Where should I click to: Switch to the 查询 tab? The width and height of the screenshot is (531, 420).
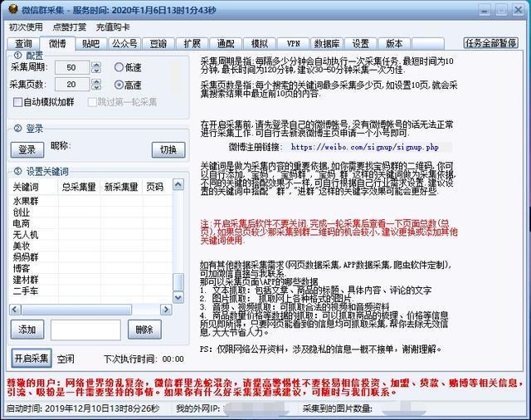point(23,44)
